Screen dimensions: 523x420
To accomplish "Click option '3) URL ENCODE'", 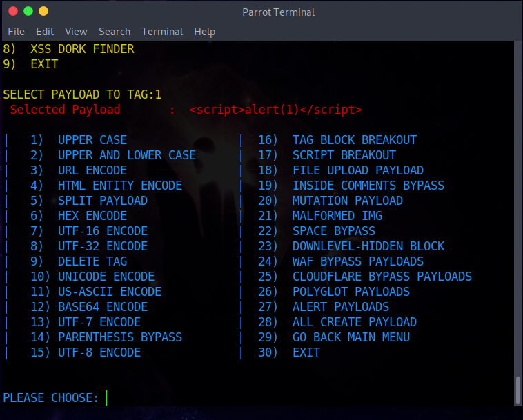I will (x=79, y=170).
